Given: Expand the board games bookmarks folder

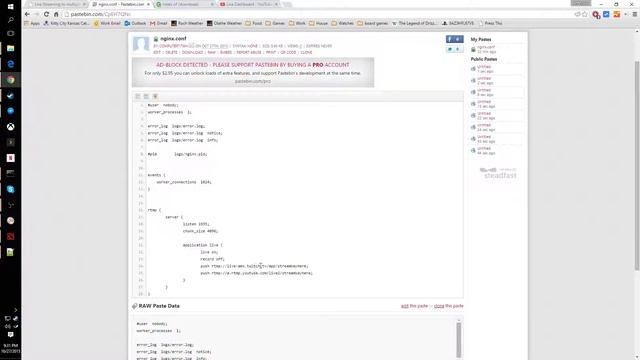Looking at the screenshot, I should 372,23.
